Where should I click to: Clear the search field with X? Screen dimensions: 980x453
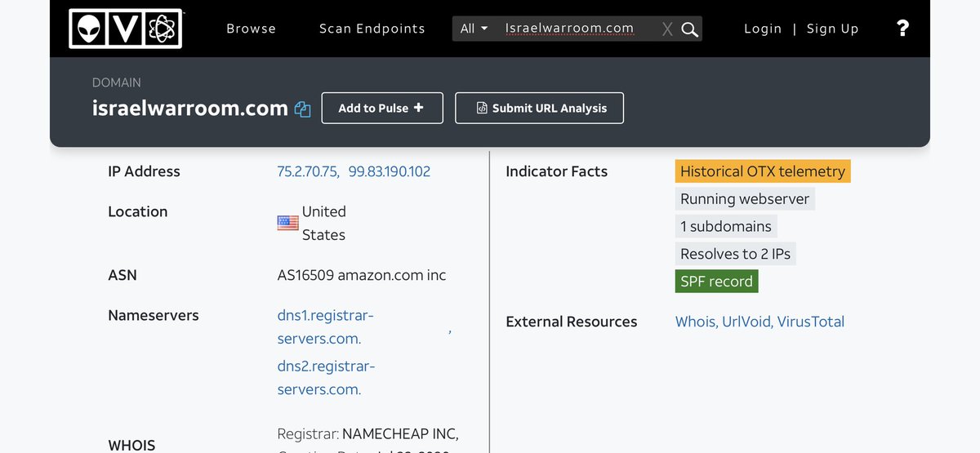[667, 29]
